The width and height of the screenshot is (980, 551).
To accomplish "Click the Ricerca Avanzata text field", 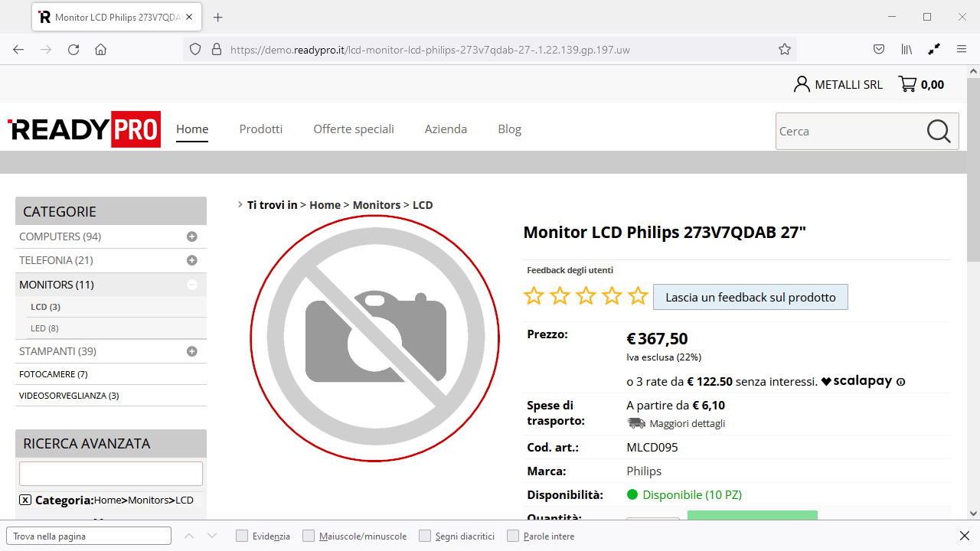I will point(111,474).
